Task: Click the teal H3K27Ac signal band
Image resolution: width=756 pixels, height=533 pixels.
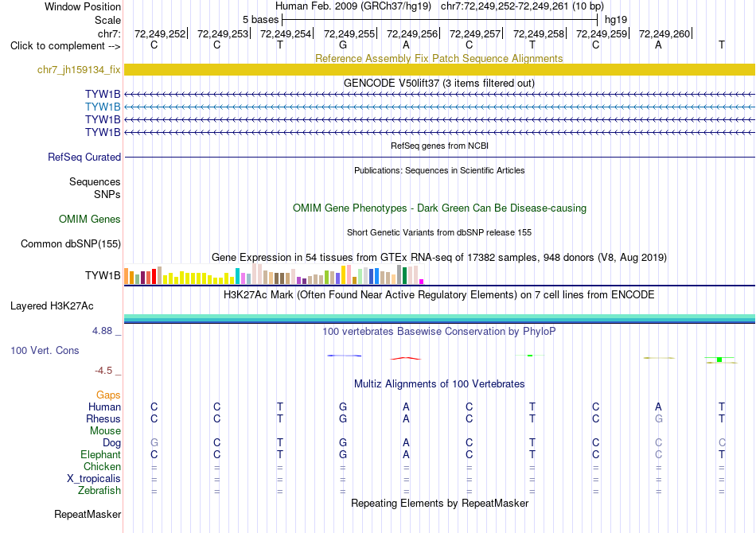Action: (x=440, y=318)
